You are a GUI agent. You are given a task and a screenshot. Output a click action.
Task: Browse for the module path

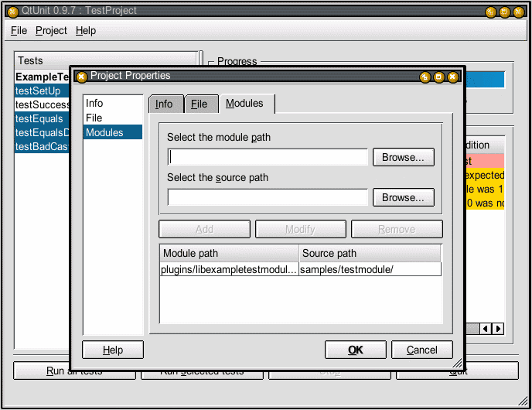click(x=404, y=157)
